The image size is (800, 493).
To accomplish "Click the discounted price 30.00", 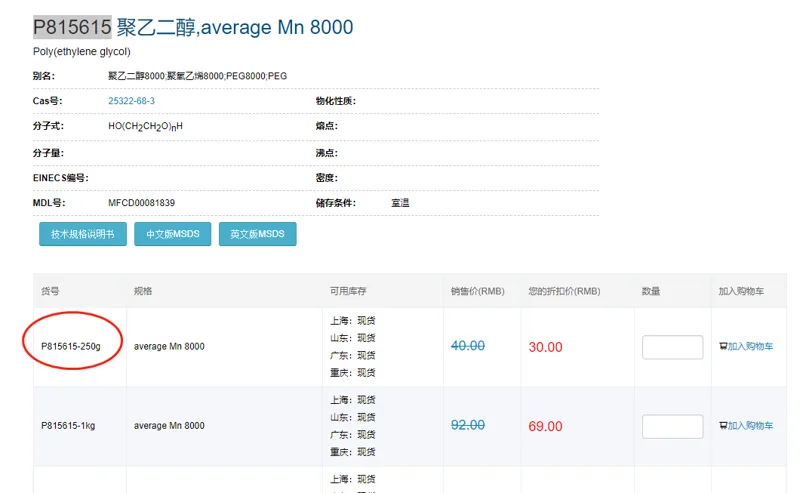I will 545,347.
